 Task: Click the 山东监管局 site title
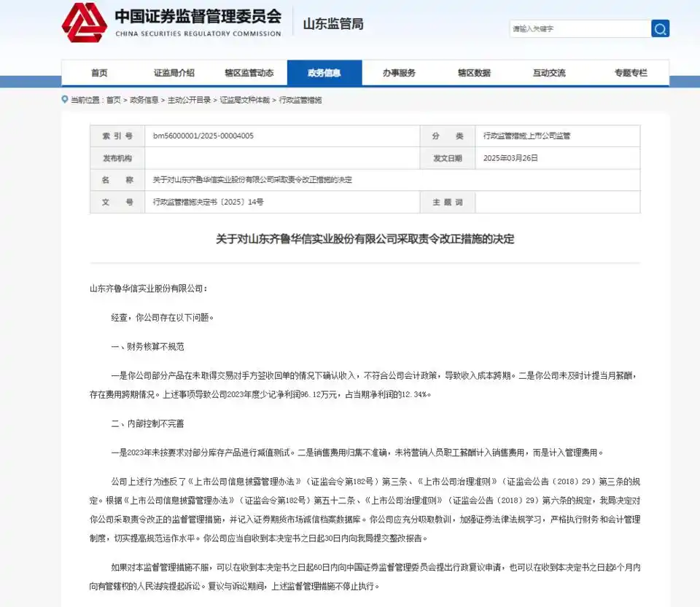click(332, 24)
